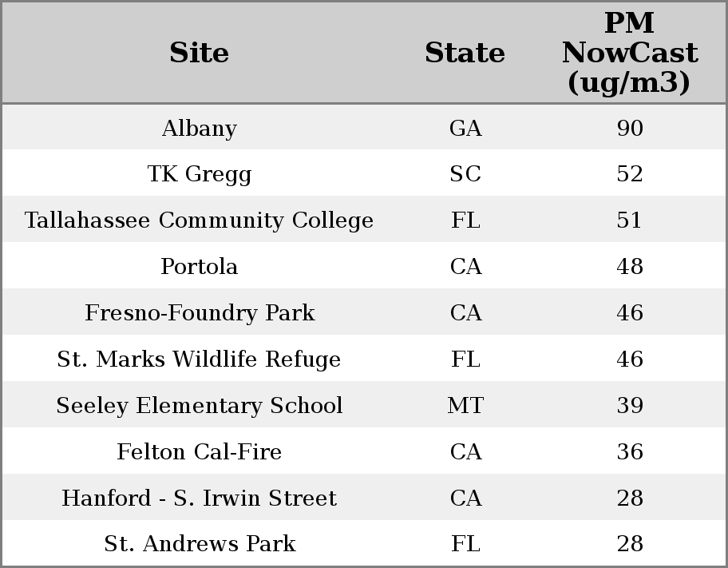The height and width of the screenshot is (568, 728).
Task: Click the Site column header
Action: pyautogui.click(x=200, y=53)
